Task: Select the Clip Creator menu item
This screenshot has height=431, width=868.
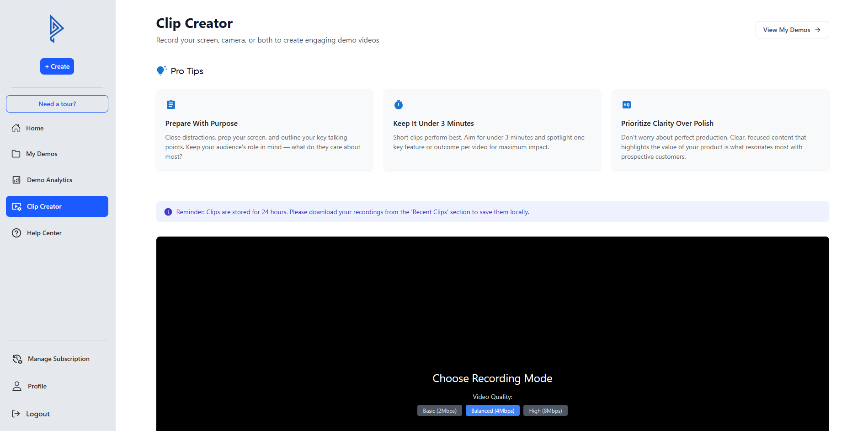Action: [x=57, y=206]
